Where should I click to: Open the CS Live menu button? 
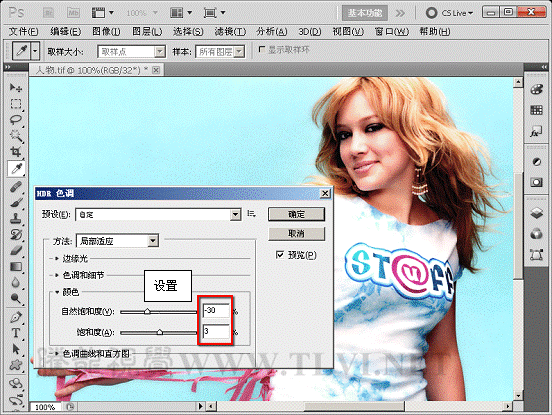coord(450,13)
